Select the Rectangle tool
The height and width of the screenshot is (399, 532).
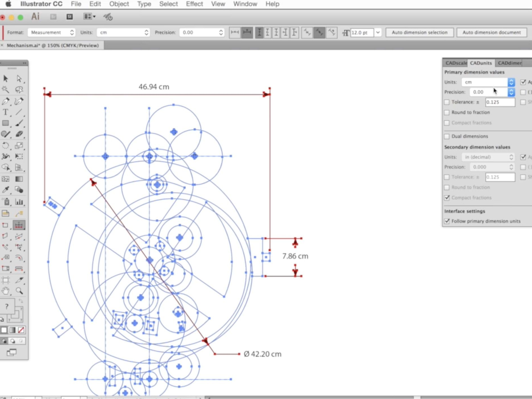pyautogui.click(x=6, y=123)
